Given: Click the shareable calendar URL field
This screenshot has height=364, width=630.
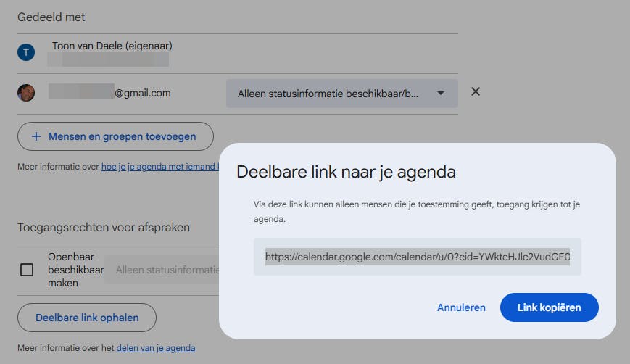Looking at the screenshot, I should tap(418, 257).
